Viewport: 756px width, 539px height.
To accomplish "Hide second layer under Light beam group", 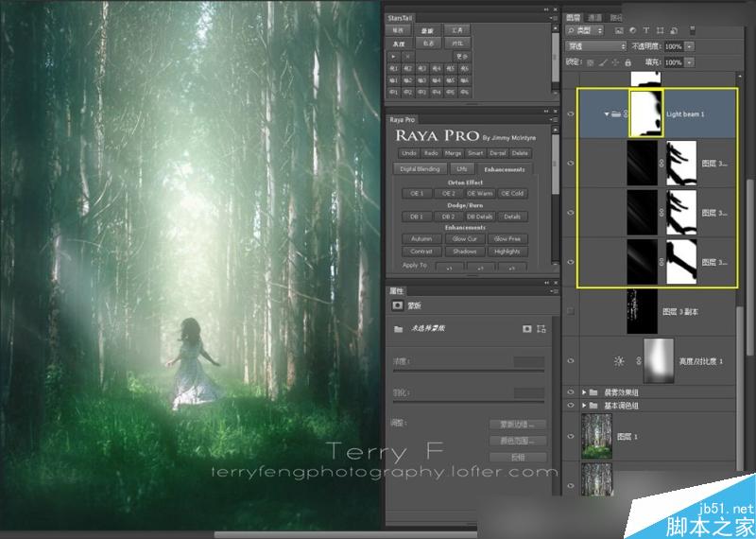I will 571,213.
